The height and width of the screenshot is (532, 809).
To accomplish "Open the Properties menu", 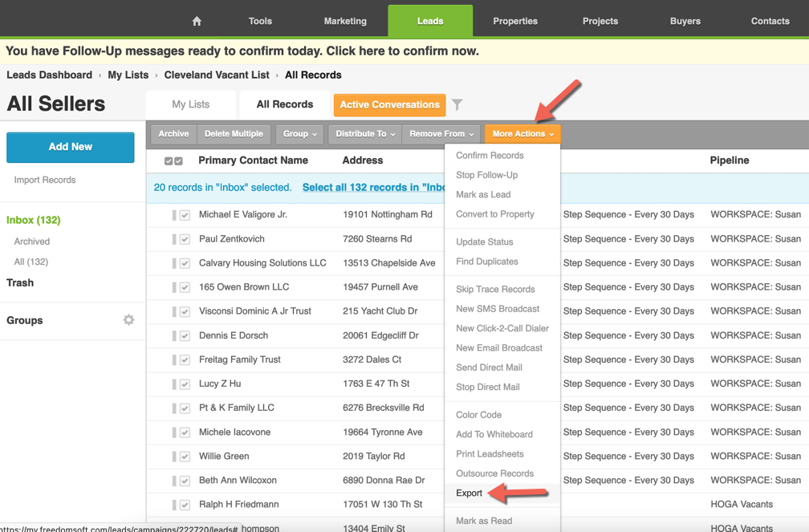I will click(x=515, y=21).
